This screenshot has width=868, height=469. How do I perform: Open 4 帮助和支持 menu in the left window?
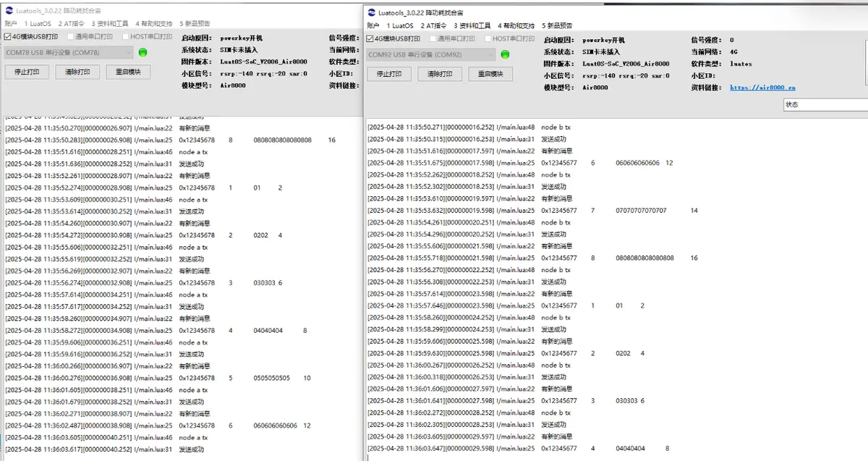tap(154, 24)
